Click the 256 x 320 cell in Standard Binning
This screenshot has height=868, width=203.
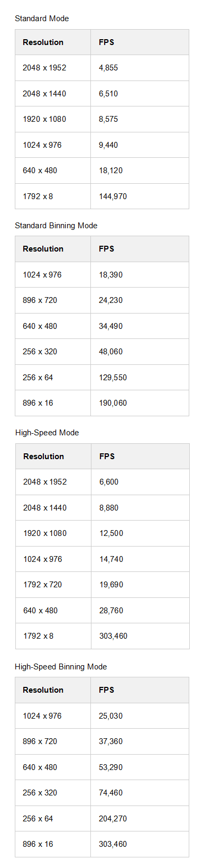coord(53,352)
